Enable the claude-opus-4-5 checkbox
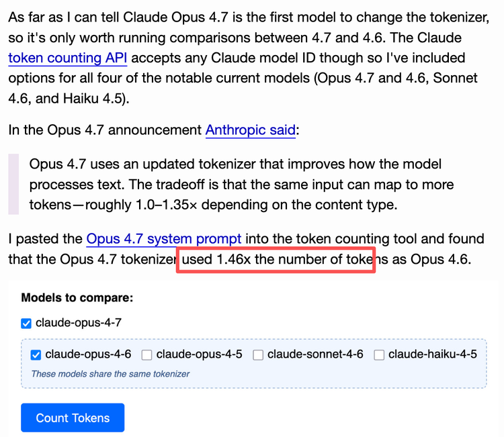Image resolution: width=504 pixels, height=437 pixels. [x=147, y=355]
